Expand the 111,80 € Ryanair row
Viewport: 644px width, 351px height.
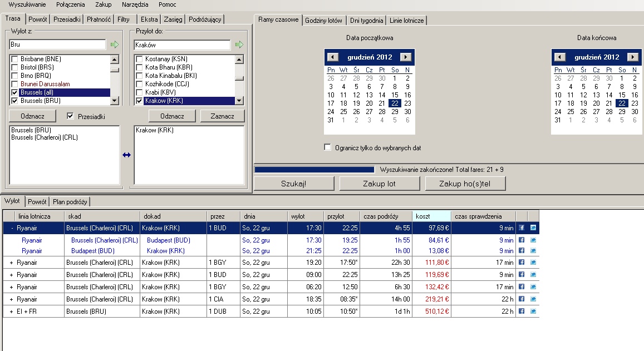pos(12,263)
